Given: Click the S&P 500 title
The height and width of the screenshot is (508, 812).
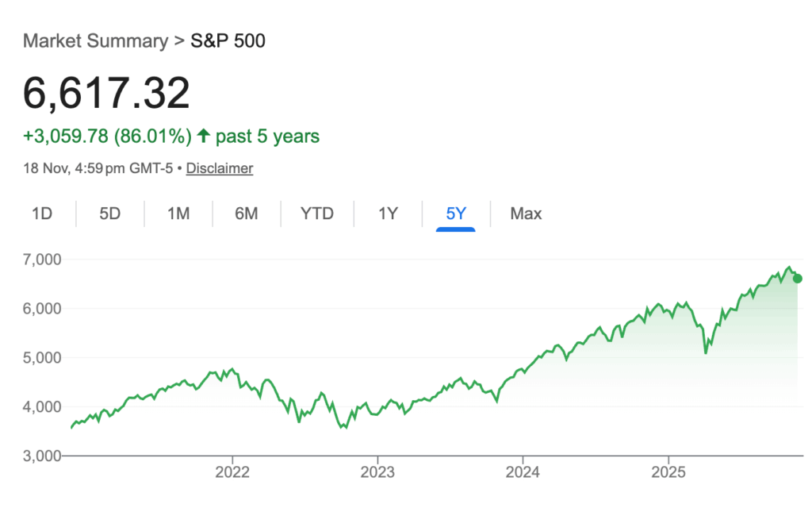Looking at the screenshot, I should click(228, 40).
